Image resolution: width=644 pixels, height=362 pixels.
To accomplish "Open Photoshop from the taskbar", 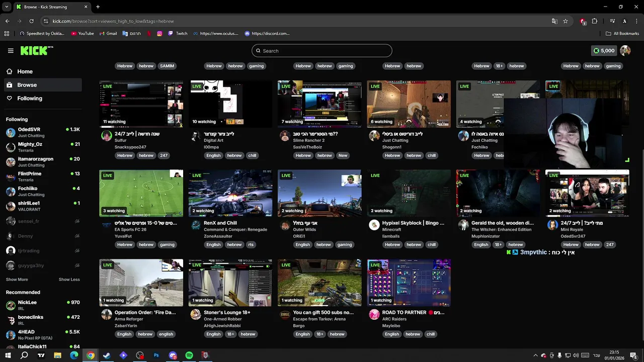I will [x=156, y=355].
